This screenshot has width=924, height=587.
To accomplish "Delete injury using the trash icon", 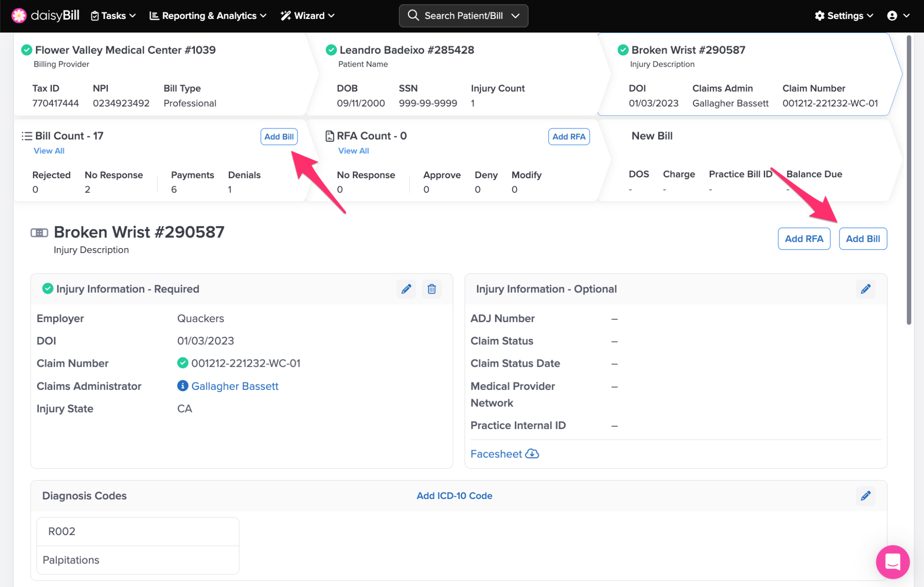I will (431, 289).
